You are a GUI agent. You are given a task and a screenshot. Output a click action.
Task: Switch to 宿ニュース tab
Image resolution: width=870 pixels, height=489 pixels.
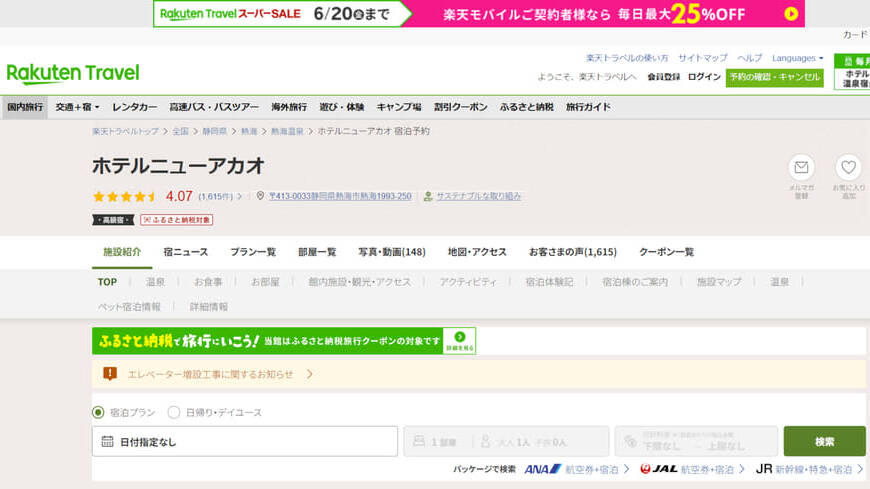[x=186, y=252]
